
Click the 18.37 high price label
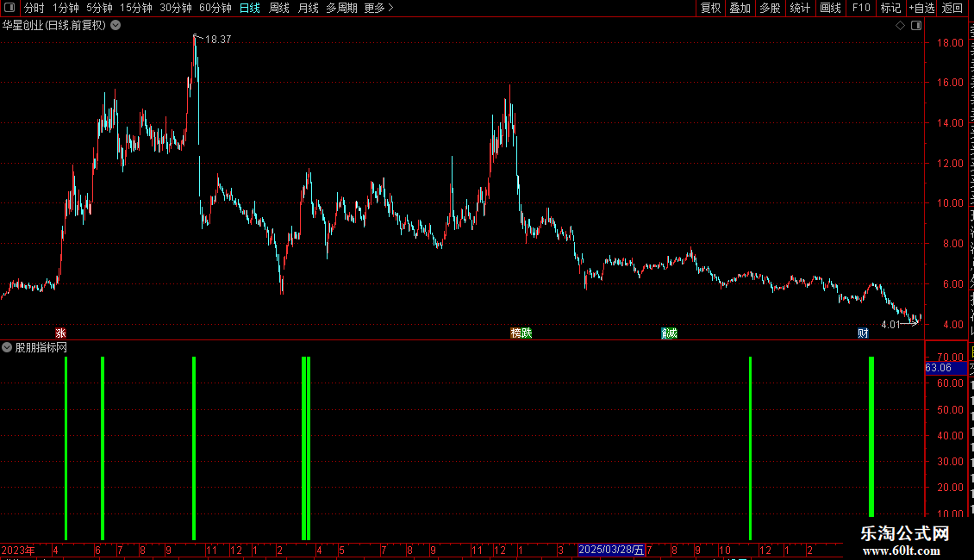click(x=218, y=40)
